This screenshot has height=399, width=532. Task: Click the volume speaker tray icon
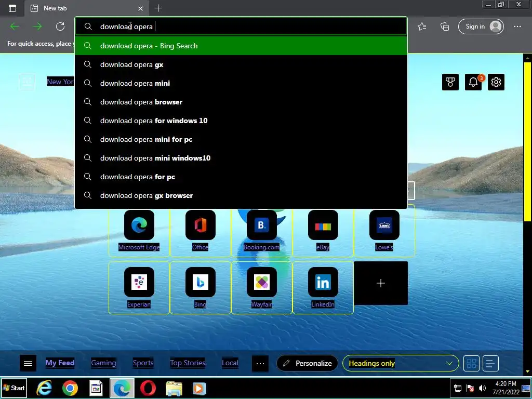[482, 388]
